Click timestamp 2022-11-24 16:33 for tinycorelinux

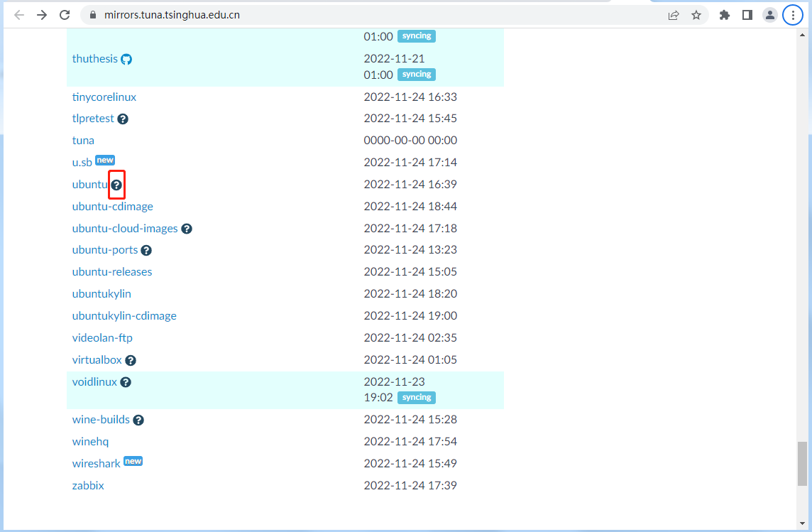tap(410, 97)
